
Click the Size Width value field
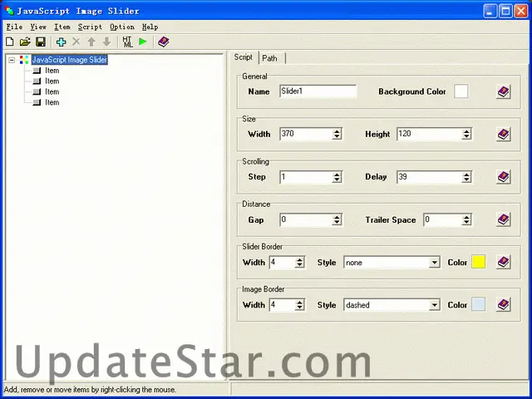point(306,134)
